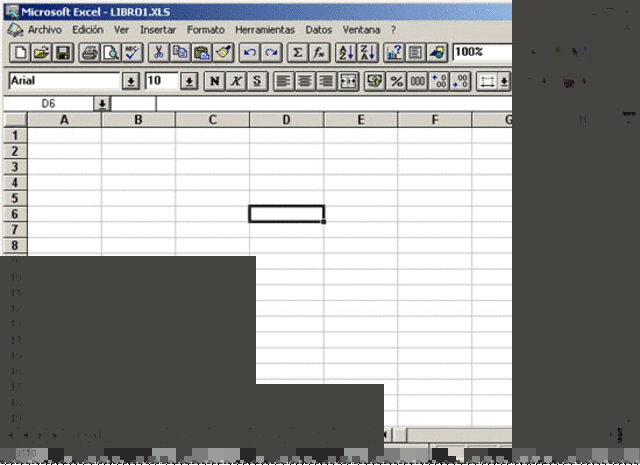Run the spelling check (ABC) icon
640x465 pixels.
[x=132, y=53]
